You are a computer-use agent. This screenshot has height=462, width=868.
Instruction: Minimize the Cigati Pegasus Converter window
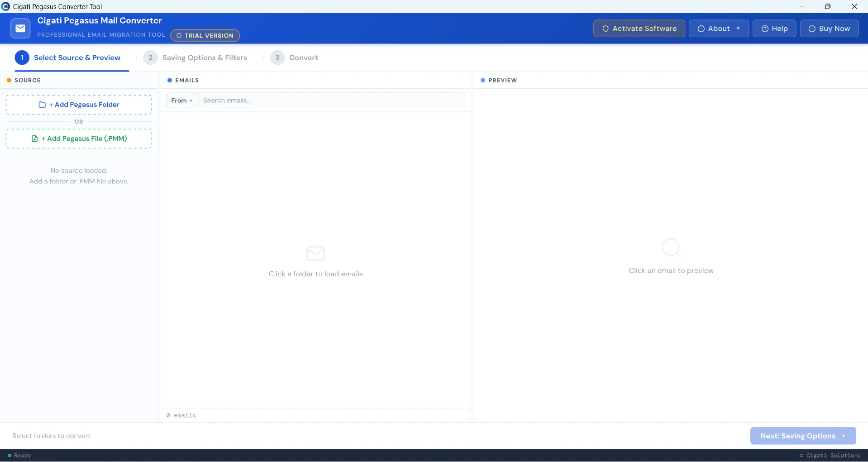click(x=801, y=6)
